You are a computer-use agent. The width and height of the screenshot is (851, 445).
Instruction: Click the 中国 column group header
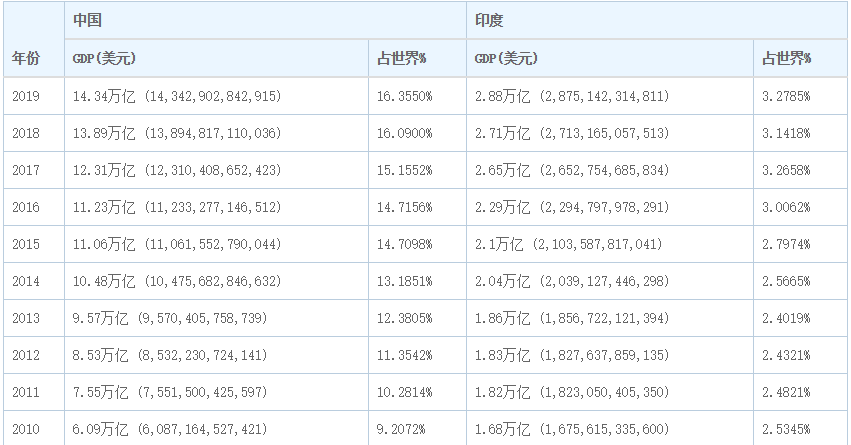pos(265,20)
